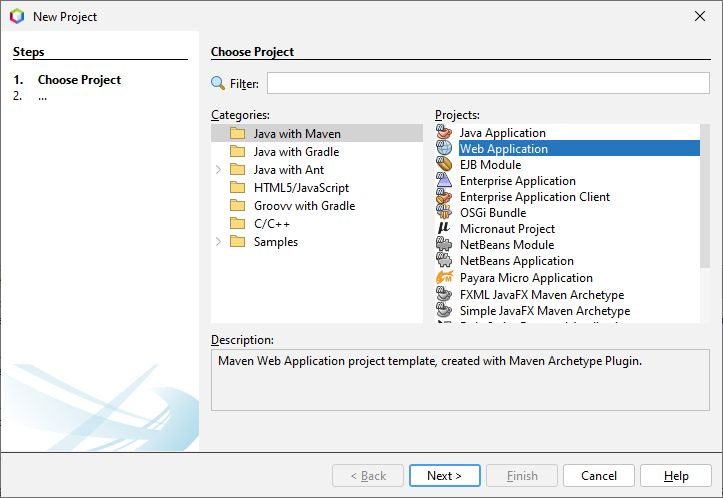The height and width of the screenshot is (498, 723).
Task: Choose the HTML5/JavaScript category
Action: point(300,188)
